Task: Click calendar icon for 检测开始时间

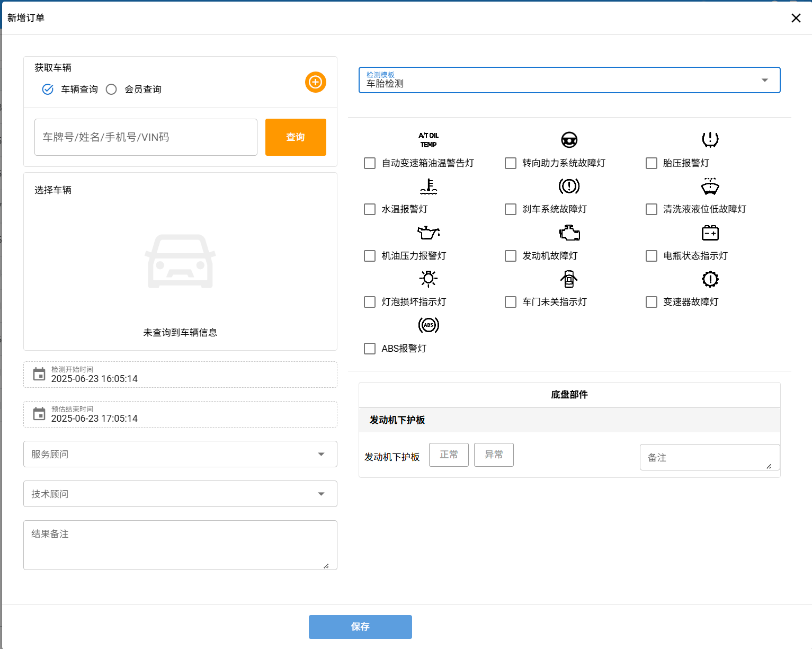Action: click(x=39, y=374)
